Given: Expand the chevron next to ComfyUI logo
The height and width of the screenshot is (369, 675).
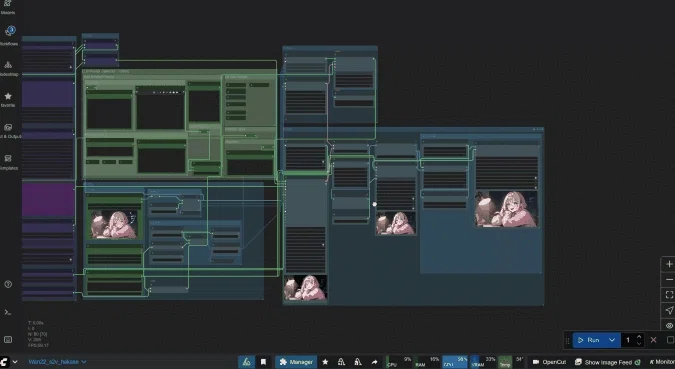Looking at the screenshot, I should tap(15, 362).
